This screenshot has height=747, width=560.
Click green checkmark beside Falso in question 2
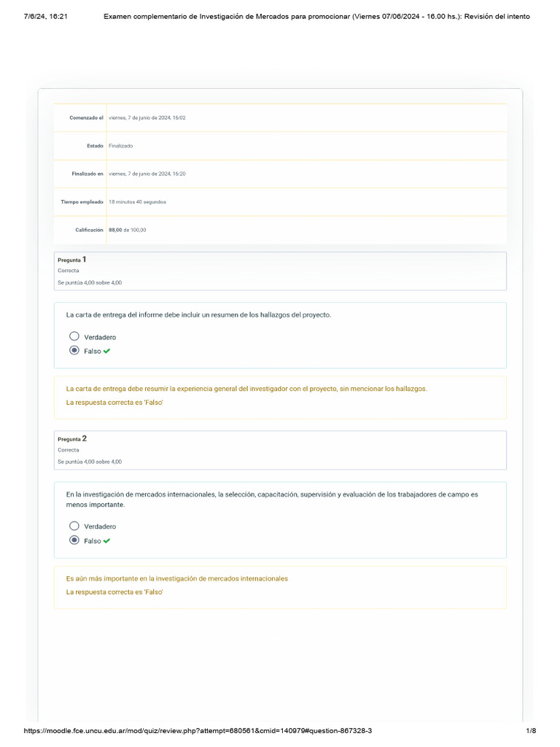click(107, 541)
